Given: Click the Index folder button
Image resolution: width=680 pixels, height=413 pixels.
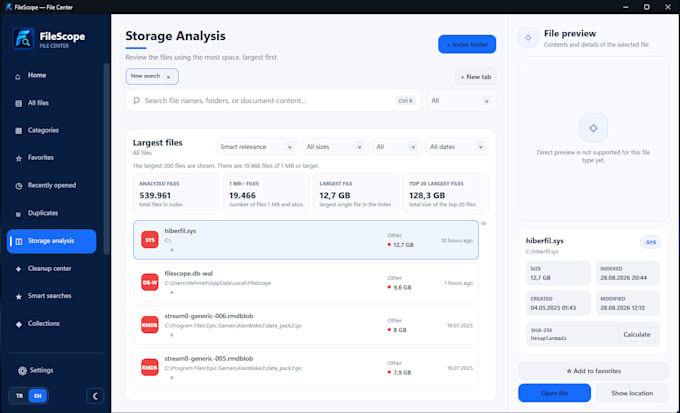Looking at the screenshot, I should (467, 44).
